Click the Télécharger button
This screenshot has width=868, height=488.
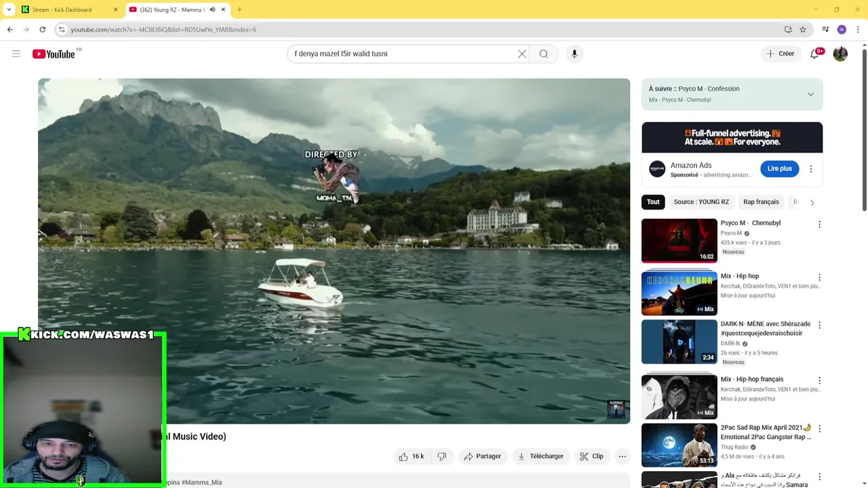(x=540, y=456)
